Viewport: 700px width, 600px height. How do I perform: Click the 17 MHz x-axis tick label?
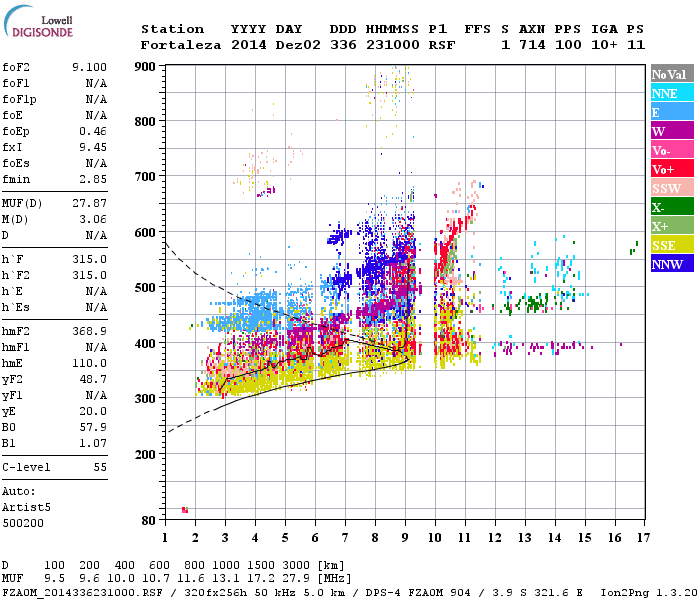pos(643,538)
